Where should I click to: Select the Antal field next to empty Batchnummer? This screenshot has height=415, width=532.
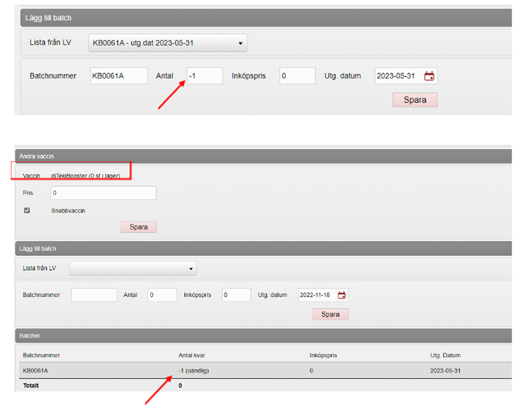[162, 295]
